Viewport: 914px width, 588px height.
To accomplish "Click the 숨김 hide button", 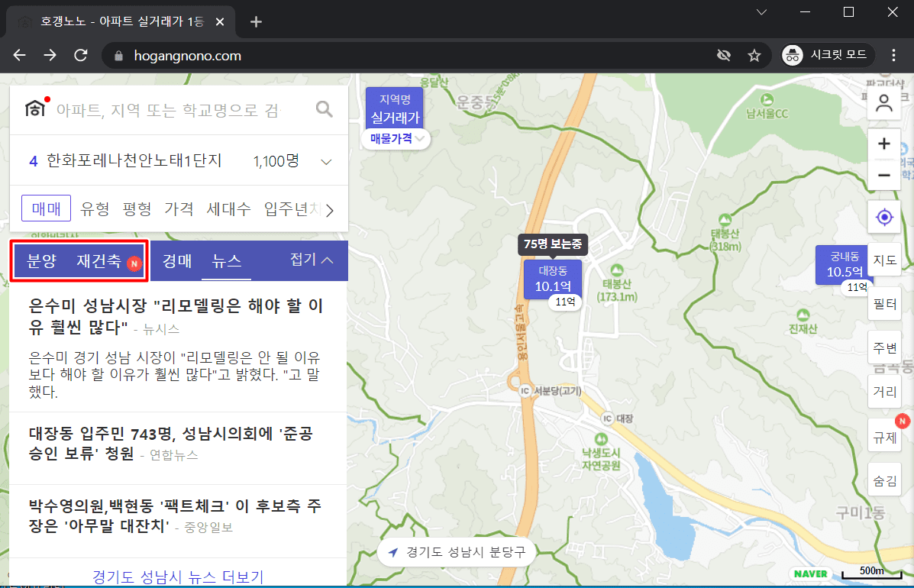I will [x=884, y=480].
